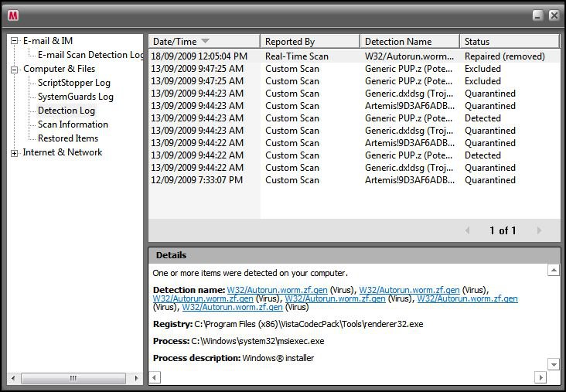Sort by Reported By column header
This screenshot has height=392, width=566.
coord(310,42)
